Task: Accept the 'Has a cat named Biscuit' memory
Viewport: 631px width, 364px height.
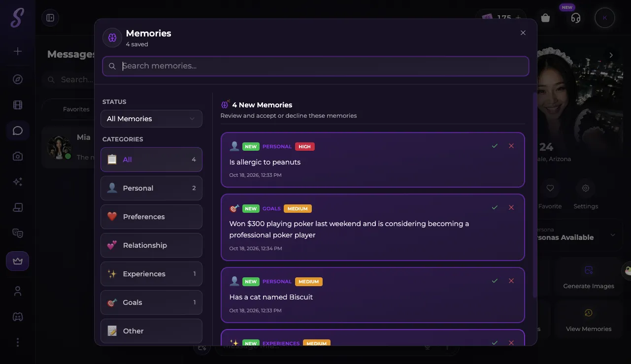Action: click(495, 281)
